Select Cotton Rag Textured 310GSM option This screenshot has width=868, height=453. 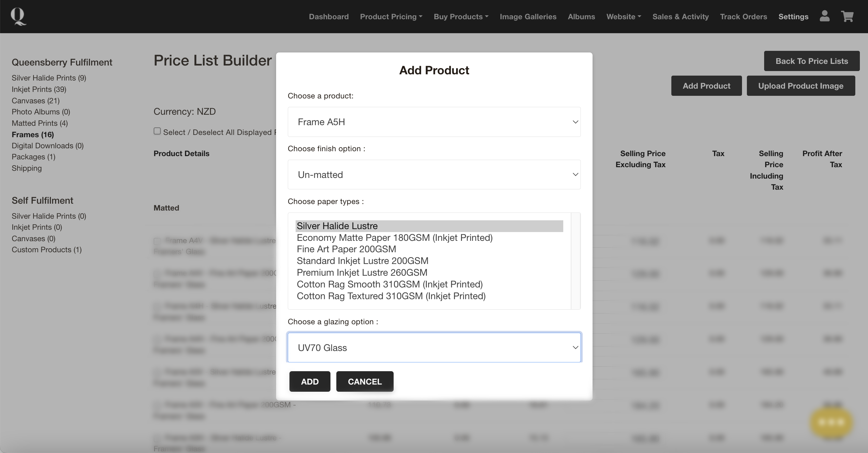click(x=391, y=296)
